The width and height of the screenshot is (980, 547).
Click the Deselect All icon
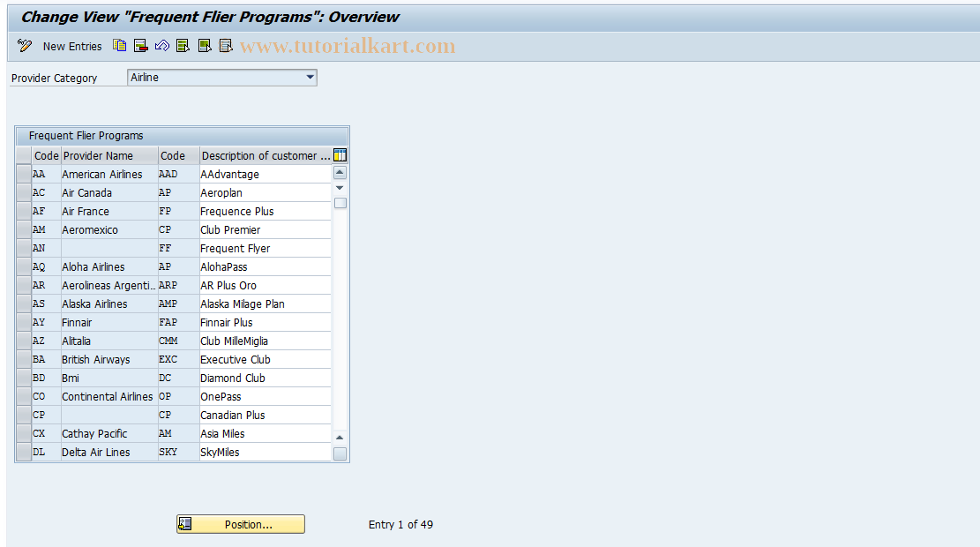(226, 46)
